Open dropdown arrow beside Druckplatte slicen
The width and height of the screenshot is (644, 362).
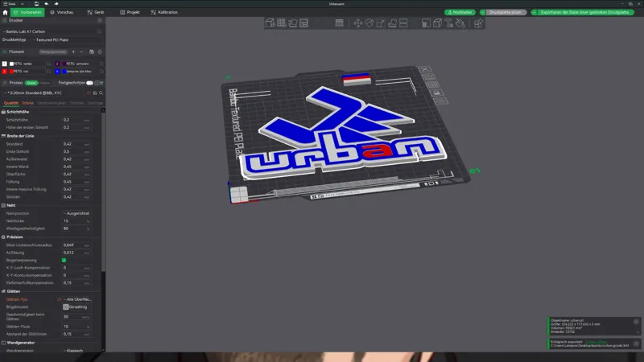click(482, 12)
